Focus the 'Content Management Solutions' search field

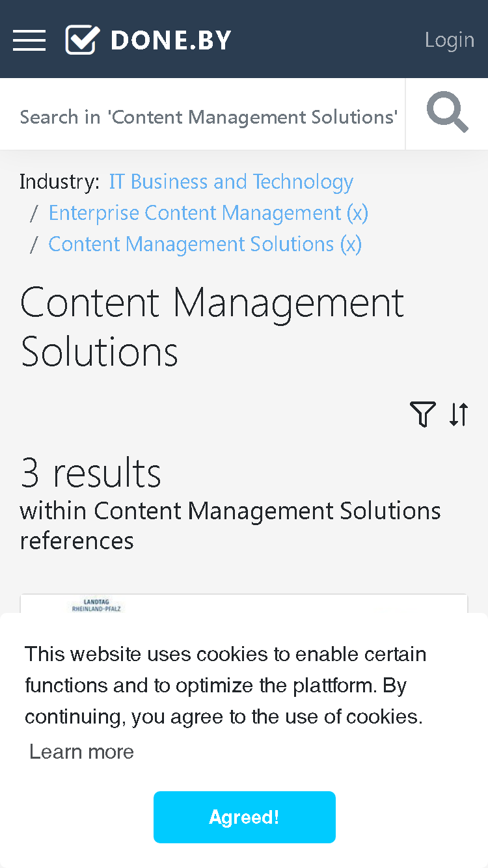[x=208, y=116]
